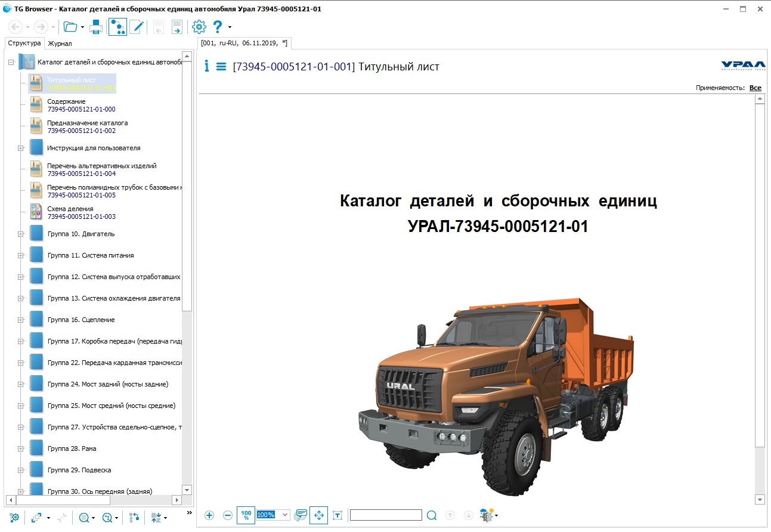Zoom out with the minus icon

(x=228, y=515)
